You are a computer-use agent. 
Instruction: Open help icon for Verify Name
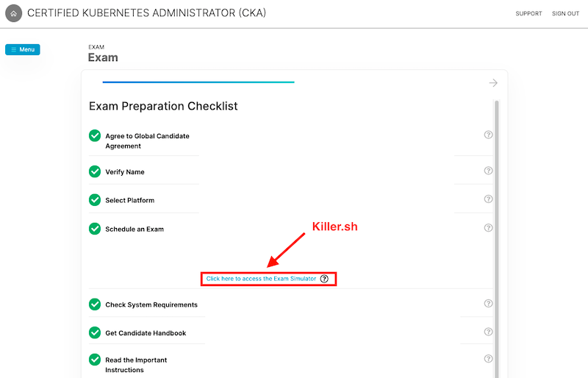pos(488,171)
